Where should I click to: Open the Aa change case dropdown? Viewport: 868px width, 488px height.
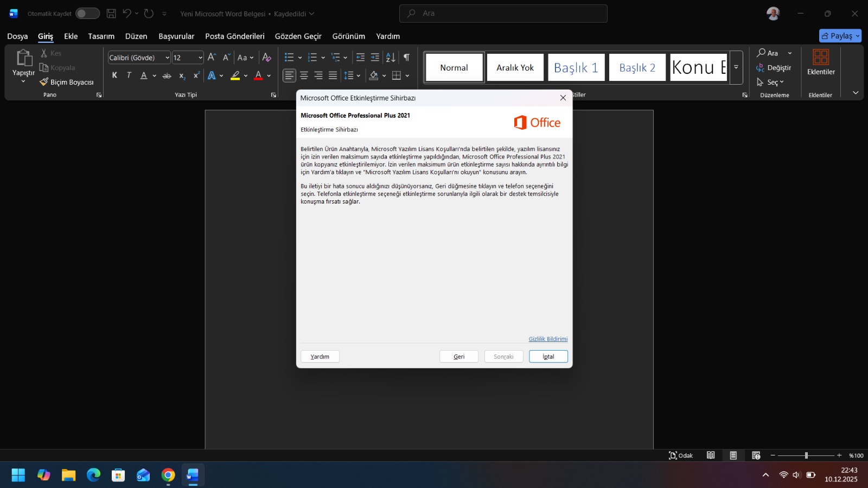tap(245, 58)
